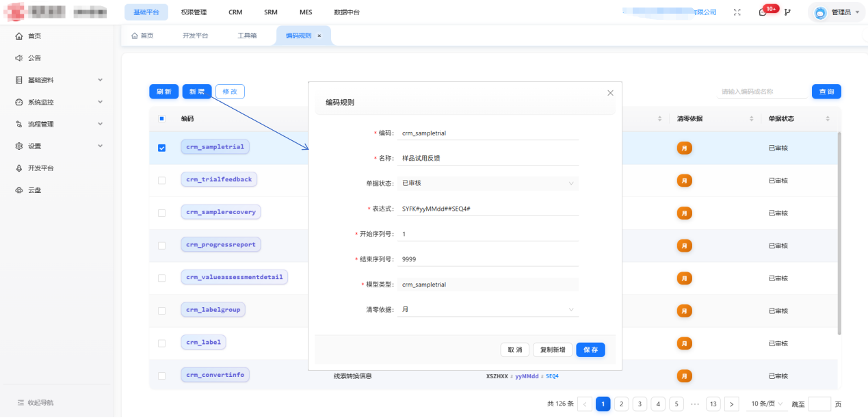This screenshot has width=868, height=420.
Task: Switch to the 工具箱 tab
Action: (247, 36)
